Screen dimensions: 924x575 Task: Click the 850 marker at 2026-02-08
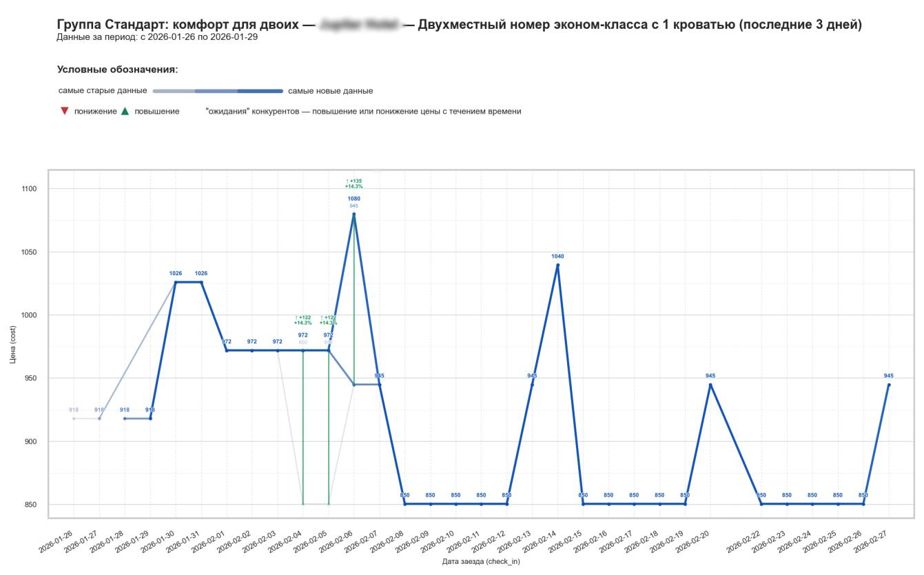[404, 504]
